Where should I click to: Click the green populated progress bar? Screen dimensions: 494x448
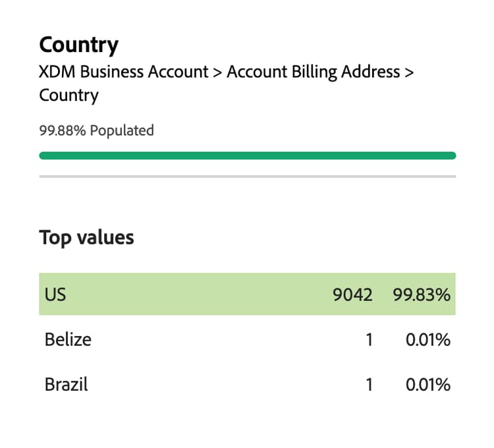[247, 155]
